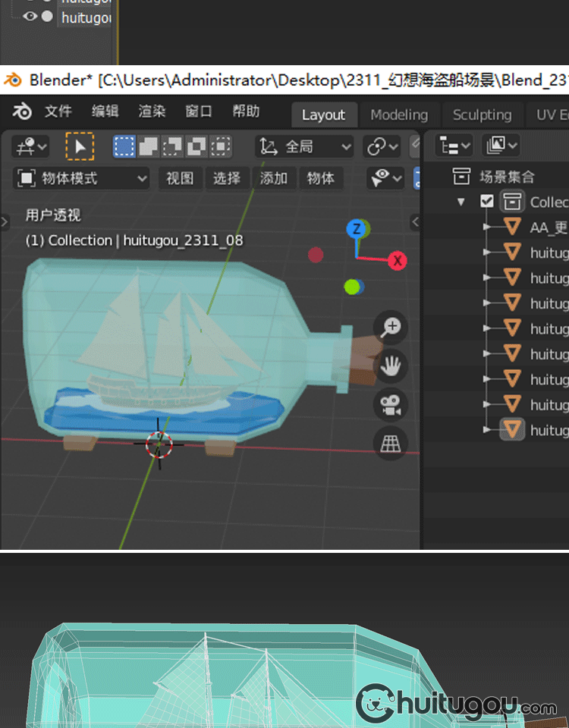Uncheck the Collection exclude checkbox
569x728 pixels.
[x=487, y=202]
